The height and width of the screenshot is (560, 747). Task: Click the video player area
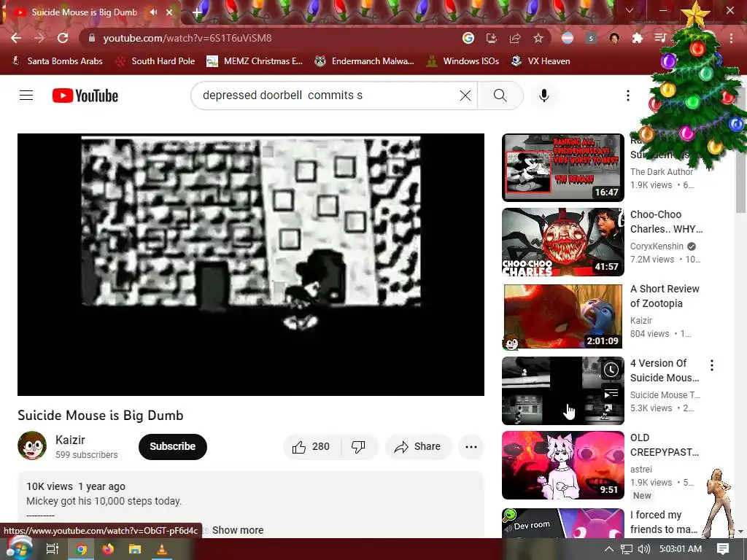(x=251, y=264)
